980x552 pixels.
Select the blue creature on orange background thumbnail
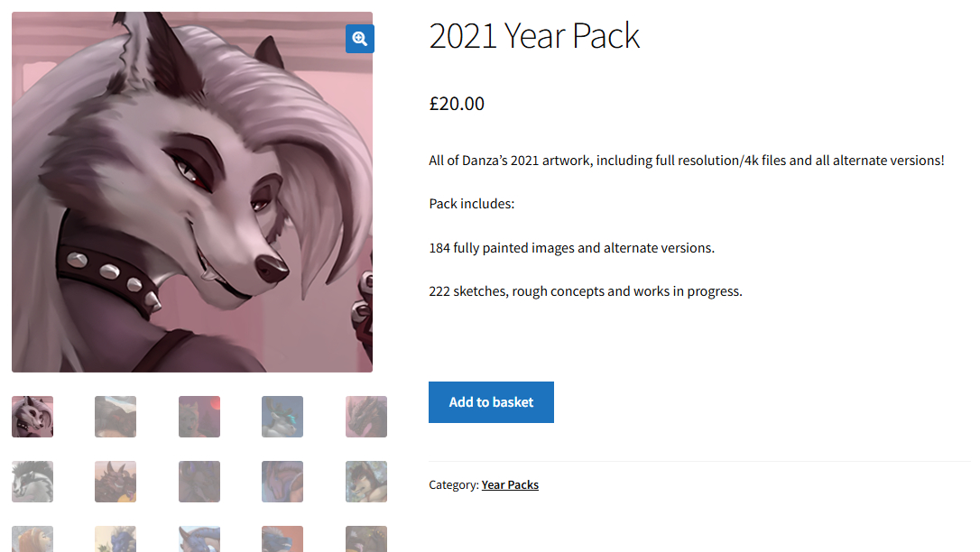click(282, 539)
